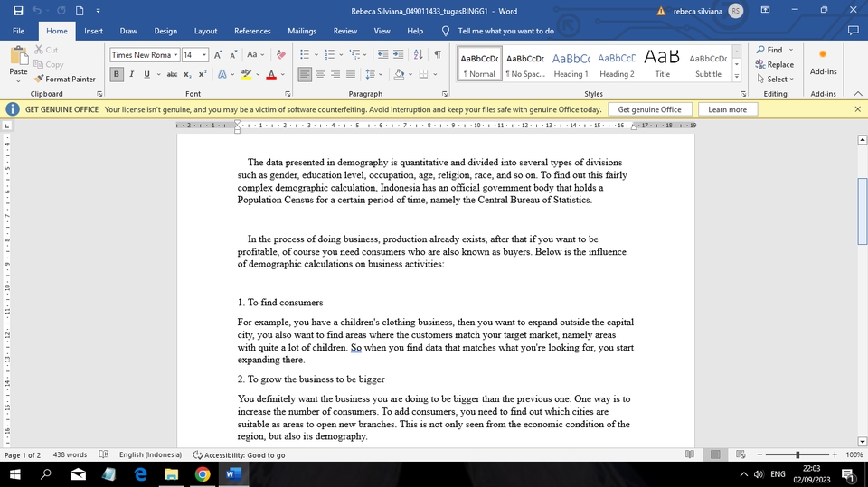Open the Font dialog launcher
This screenshot has width=868, height=487.
(288, 94)
